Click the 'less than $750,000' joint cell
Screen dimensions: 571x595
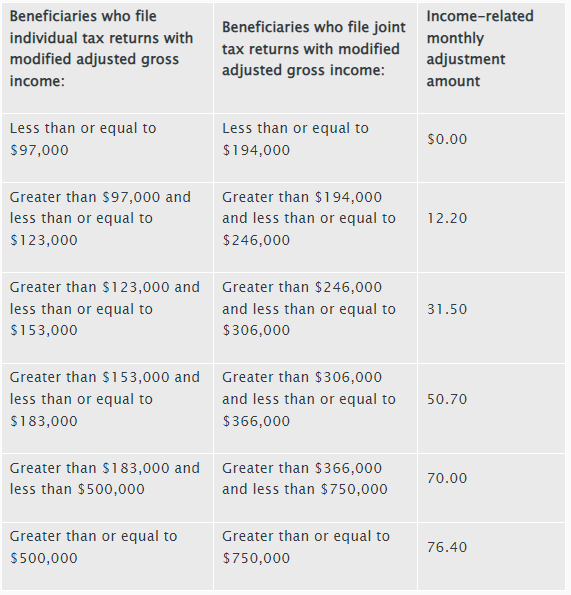(315, 488)
